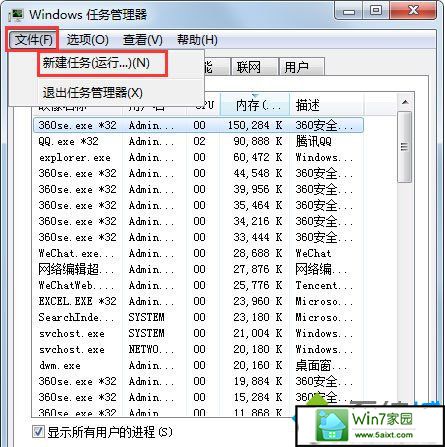Select the 360se.exe row using 15,284 K

pyautogui.click(x=198, y=397)
